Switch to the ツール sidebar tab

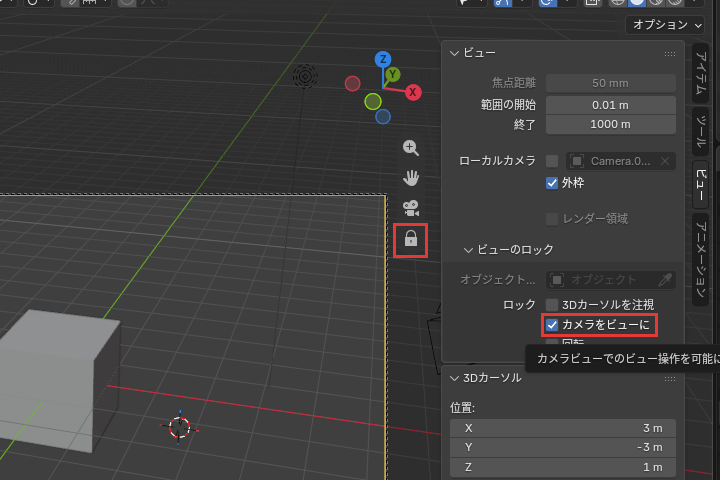tap(700, 131)
